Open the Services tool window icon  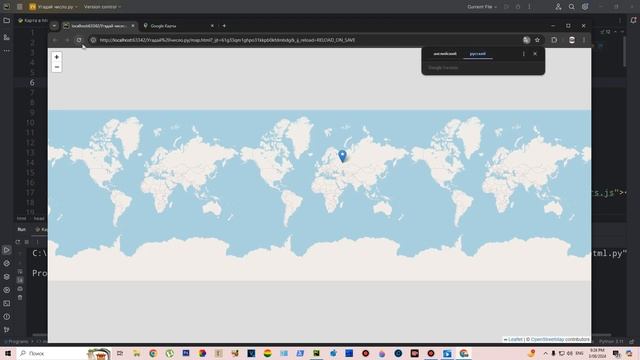(x=7, y=290)
